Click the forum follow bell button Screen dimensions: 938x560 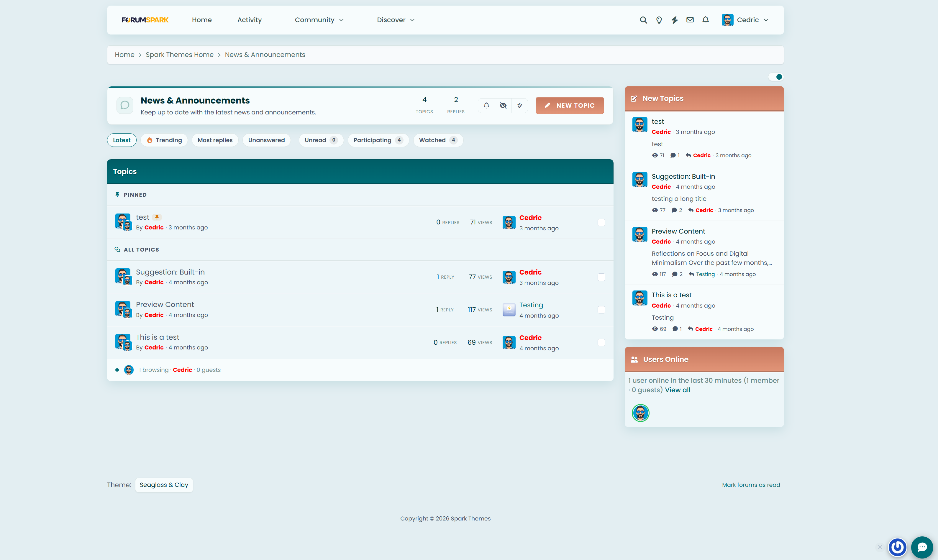tap(487, 105)
